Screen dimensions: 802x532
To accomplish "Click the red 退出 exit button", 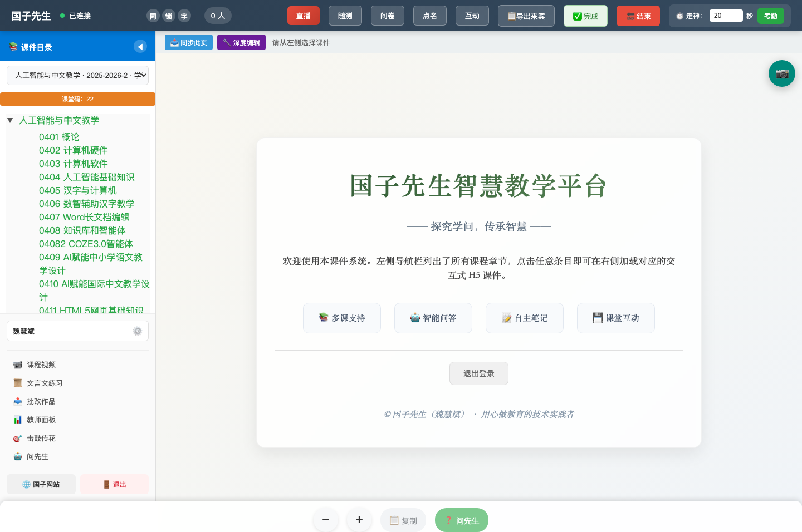I will (114, 484).
